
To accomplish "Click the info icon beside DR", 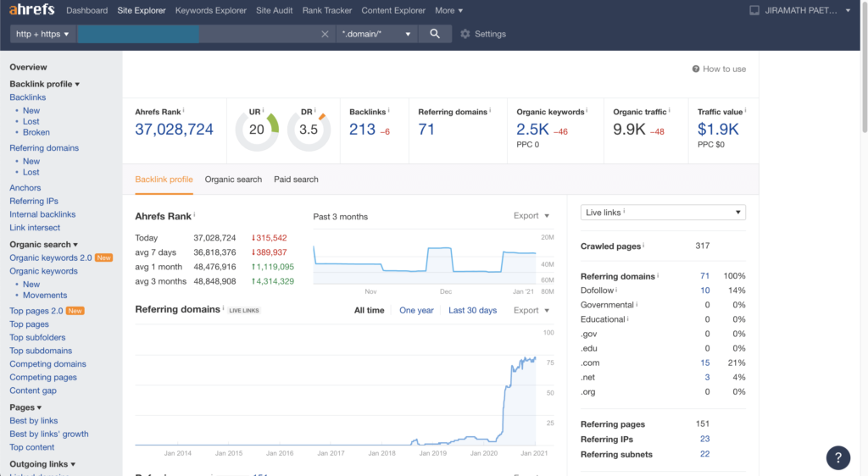I will click(x=315, y=110).
